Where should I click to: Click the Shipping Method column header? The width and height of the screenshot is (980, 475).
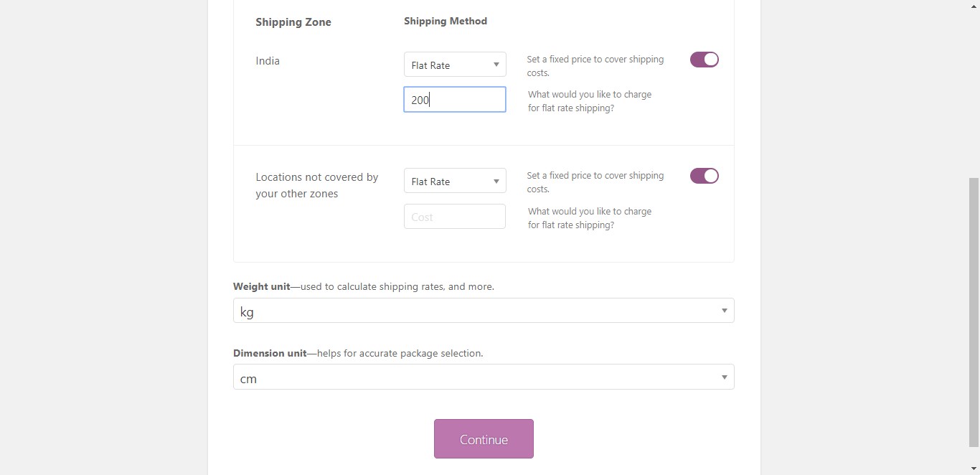tap(445, 21)
